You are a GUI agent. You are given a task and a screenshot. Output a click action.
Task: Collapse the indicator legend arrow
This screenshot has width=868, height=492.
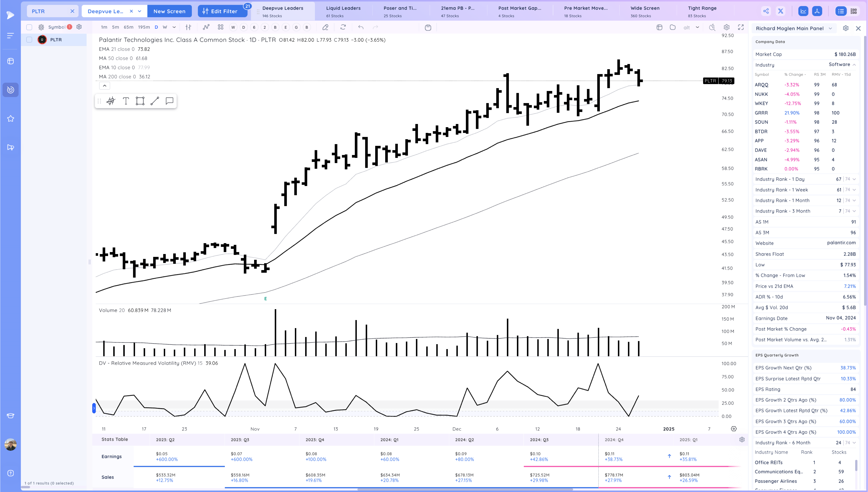click(105, 86)
